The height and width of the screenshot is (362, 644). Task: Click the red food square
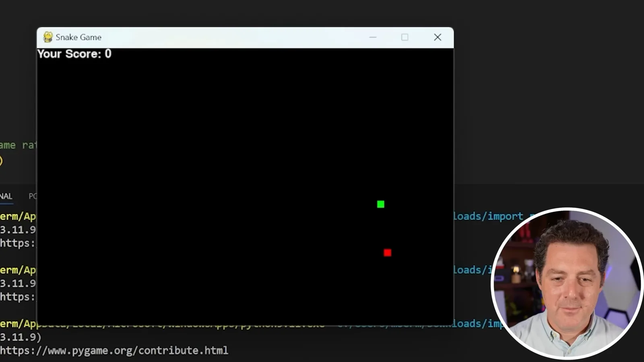[388, 253]
